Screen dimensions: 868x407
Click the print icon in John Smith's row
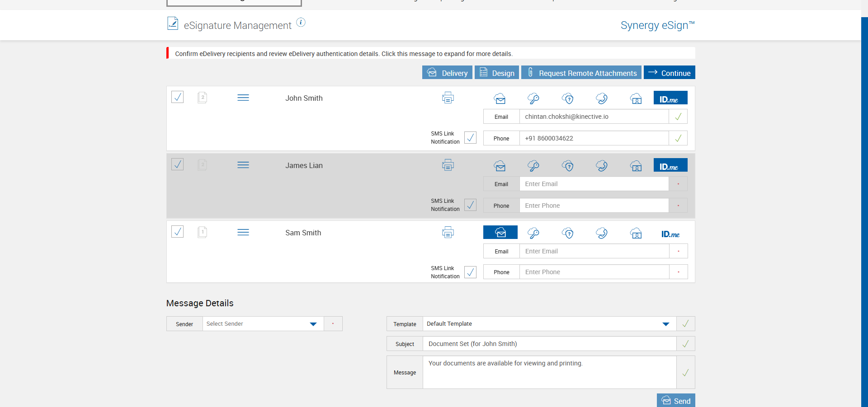[x=448, y=98]
